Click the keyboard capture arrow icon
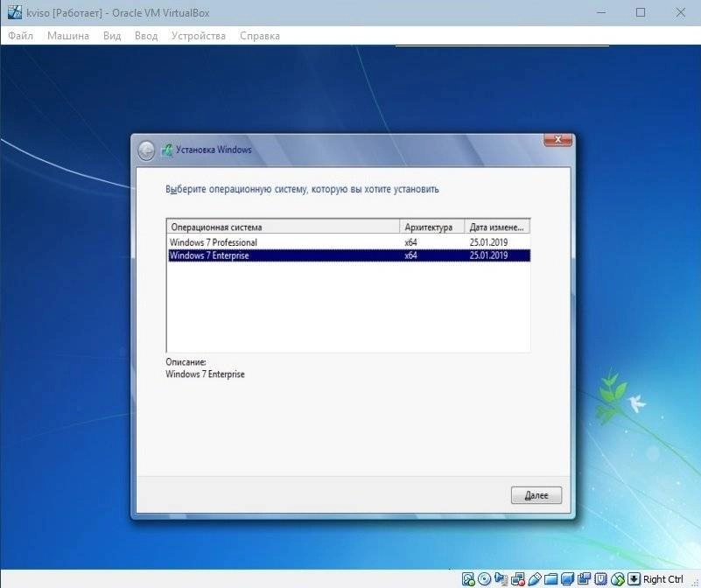 (634, 578)
